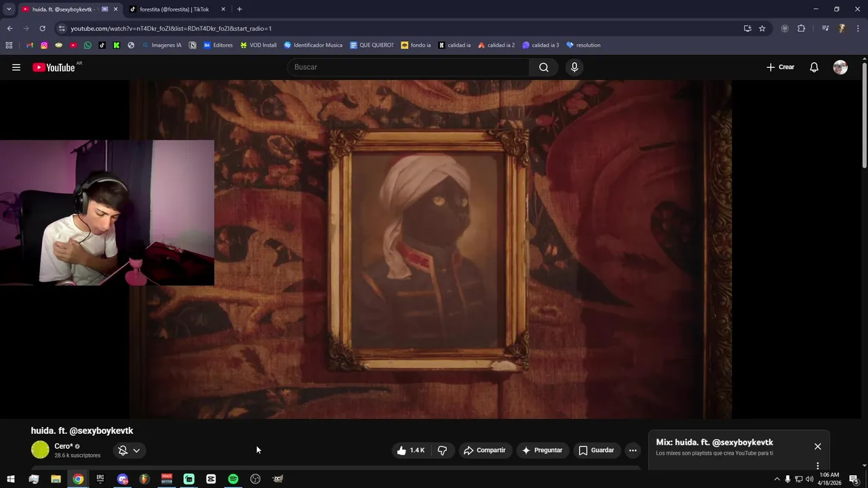868x488 pixels.
Task: Click the Crear create button
Action: pyautogui.click(x=780, y=67)
